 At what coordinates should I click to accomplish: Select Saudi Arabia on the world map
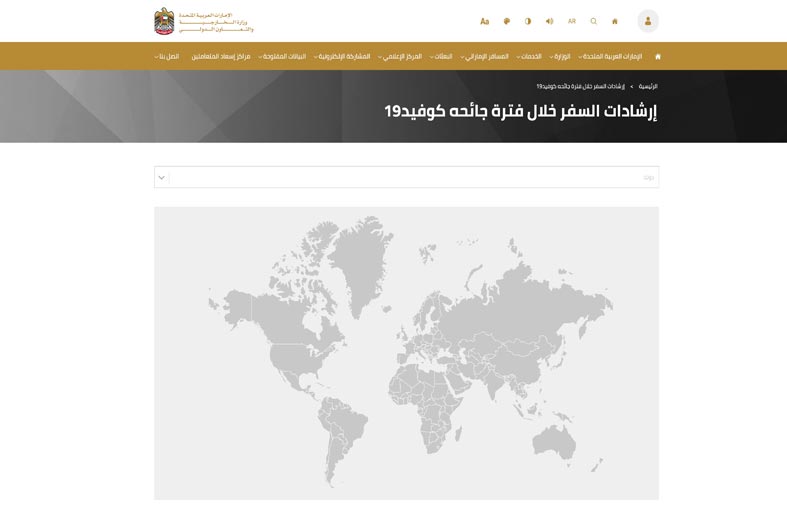[458, 381]
